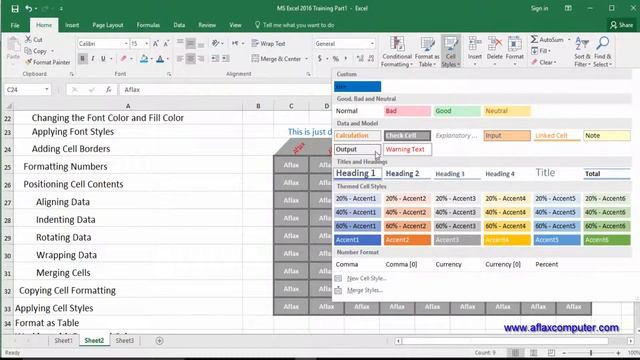The height and width of the screenshot is (360, 640).
Task: Toggle Bold formatting
Action: click(82, 59)
